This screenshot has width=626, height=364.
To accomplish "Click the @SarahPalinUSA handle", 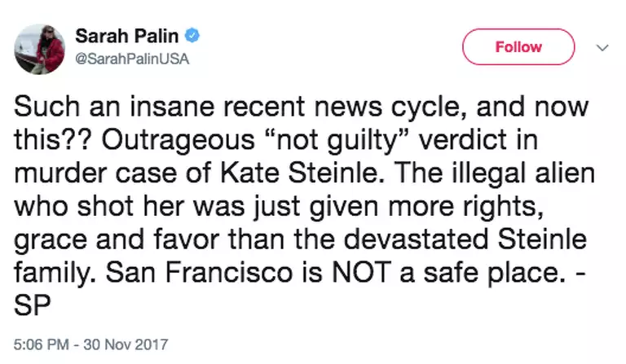I will click(x=125, y=58).
